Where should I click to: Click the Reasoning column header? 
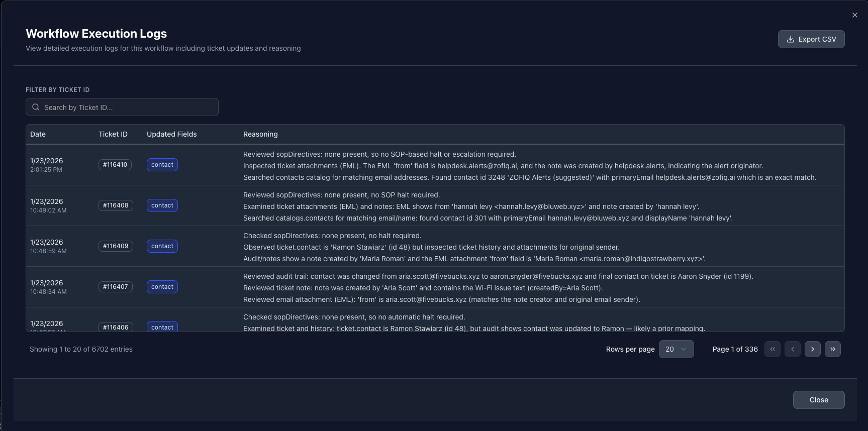point(260,134)
